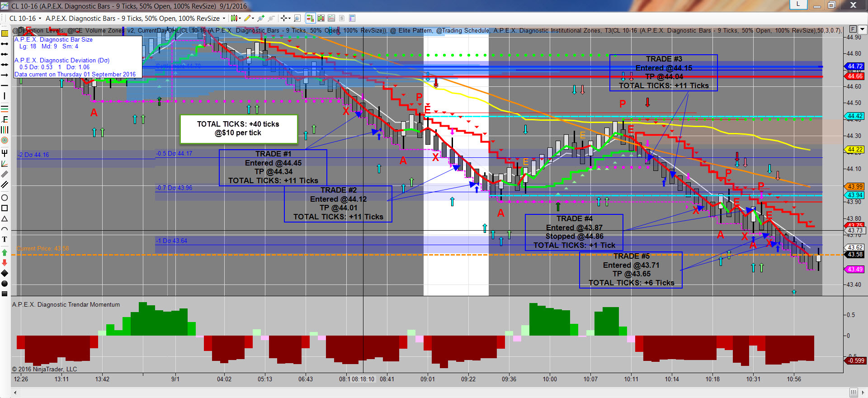Screen dimensions: 868x398
Task: Click the Strategy Performance dollar icon
Action: click(x=342, y=18)
